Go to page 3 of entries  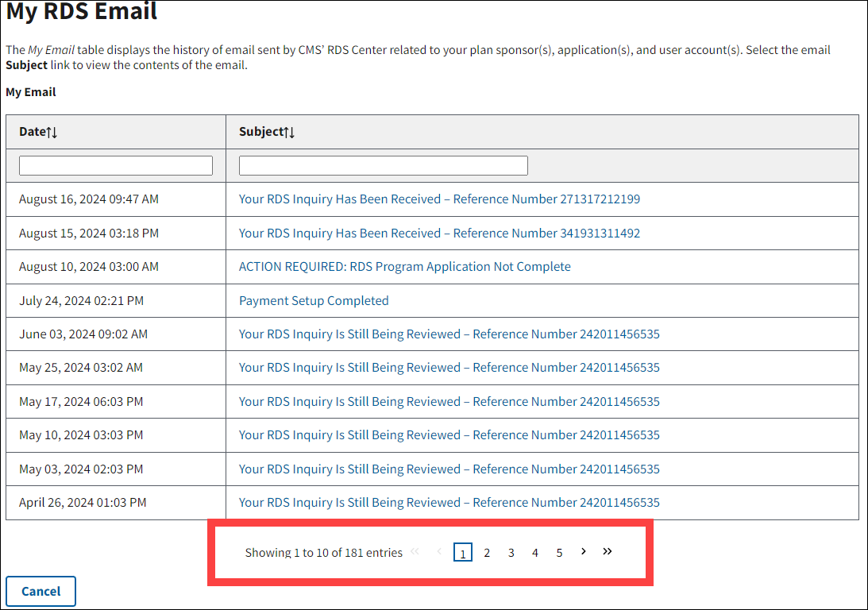click(511, 553)
